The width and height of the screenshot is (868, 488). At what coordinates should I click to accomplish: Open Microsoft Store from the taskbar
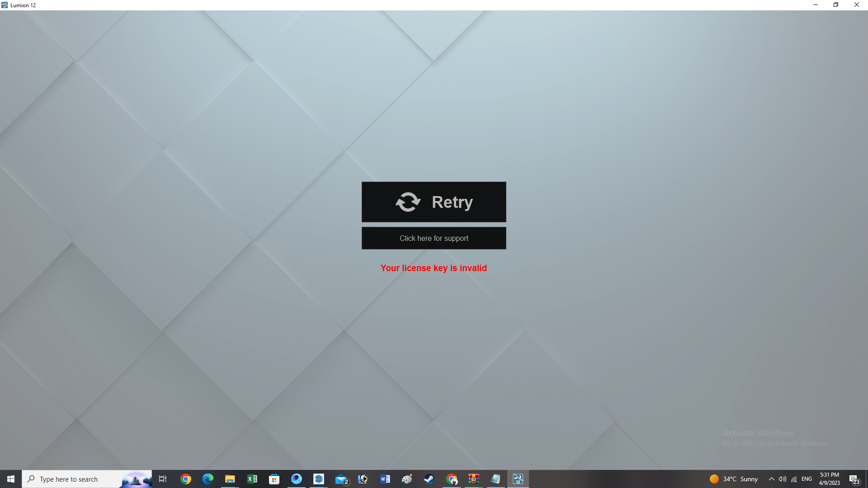(274, 479)
